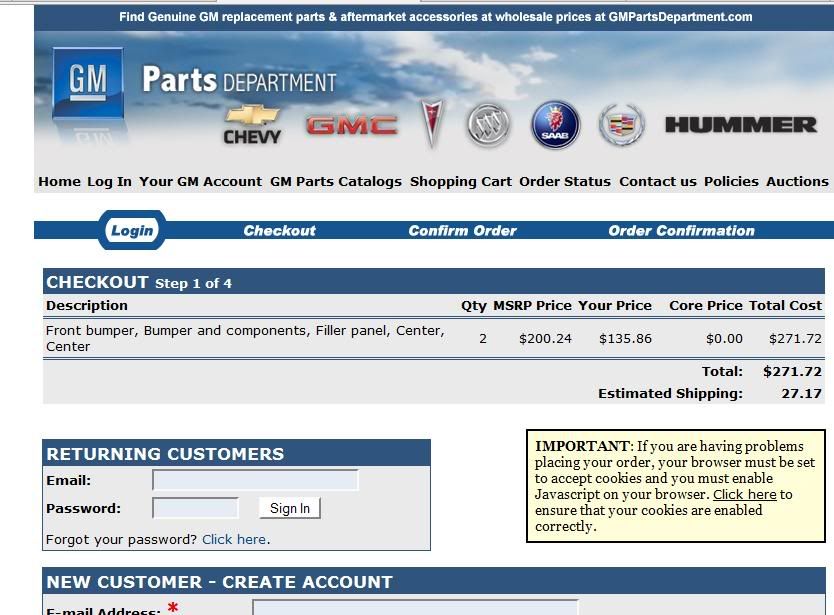Viewport: 834px width, 615px height.
Task: Click Your Price value $135.86
Action: tap(625, 338)
